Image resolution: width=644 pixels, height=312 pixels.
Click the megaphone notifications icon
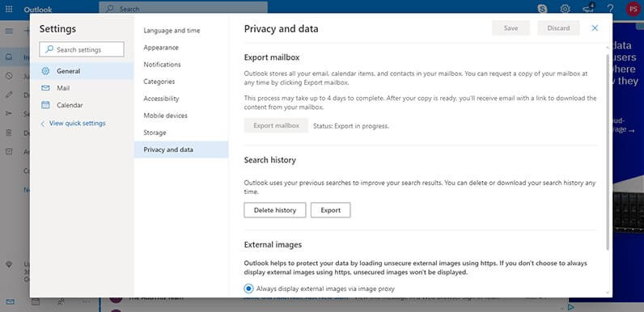tap(588, 8)
